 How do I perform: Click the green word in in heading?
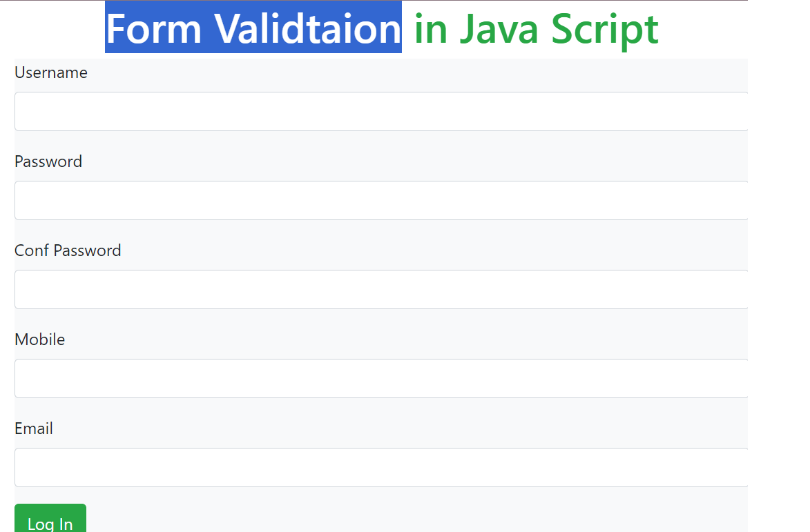pos(430,29)
